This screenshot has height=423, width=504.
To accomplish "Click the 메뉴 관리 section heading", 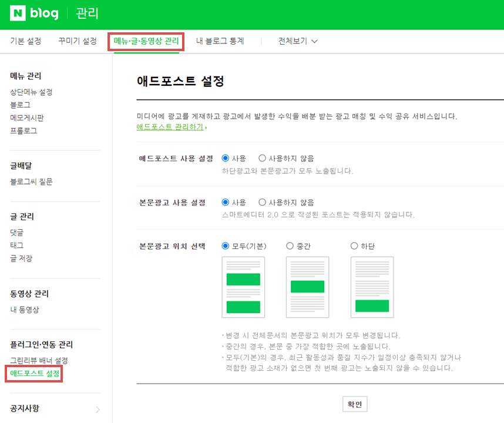I will point(26,76).
